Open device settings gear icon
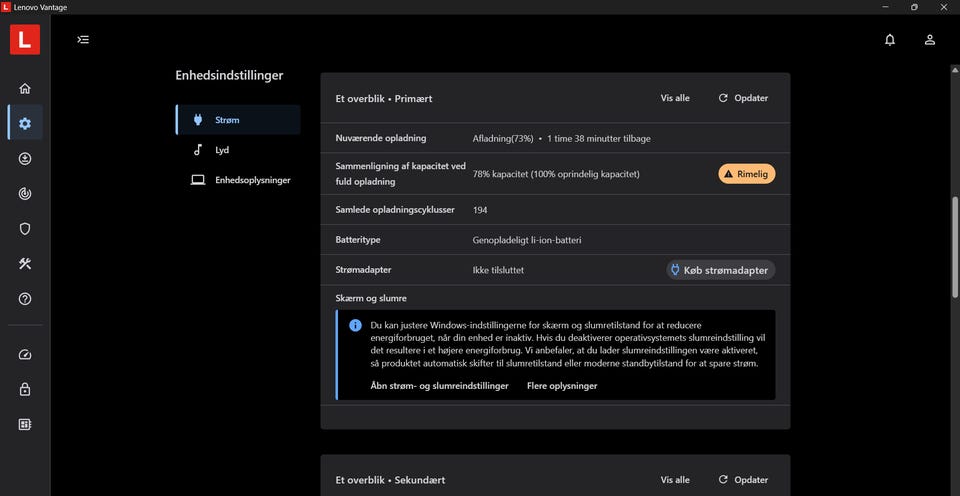This screenshot has height=496, width=960. coord(25,124)
